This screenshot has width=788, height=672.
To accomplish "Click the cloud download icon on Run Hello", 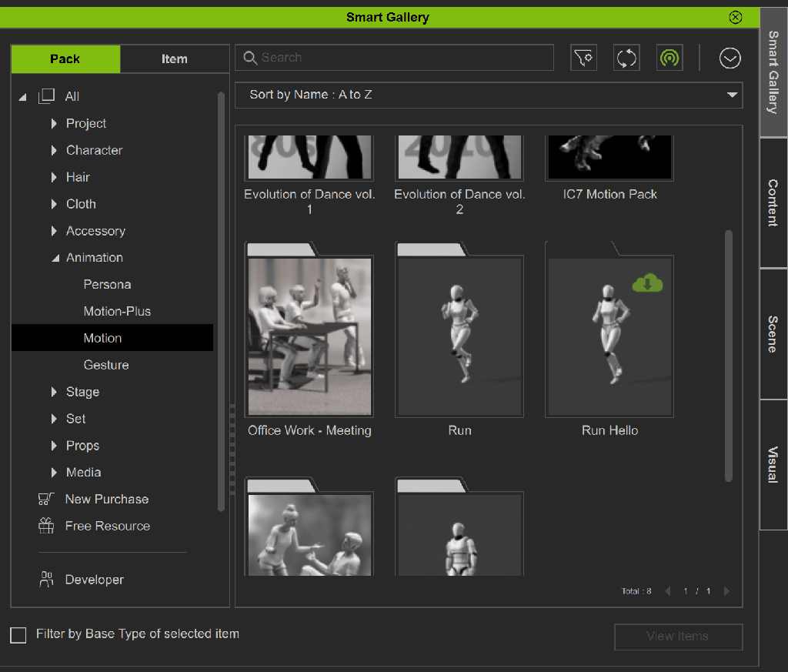I will [647, 284].
